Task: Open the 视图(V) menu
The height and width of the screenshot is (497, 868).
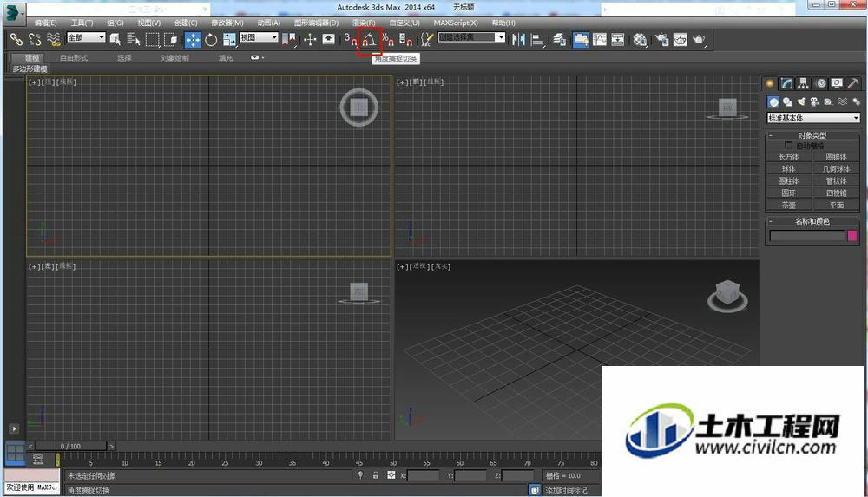Action: point(149,23)
